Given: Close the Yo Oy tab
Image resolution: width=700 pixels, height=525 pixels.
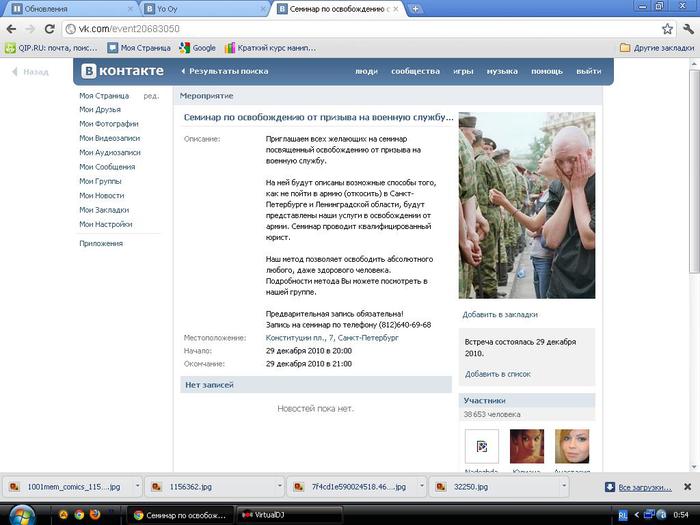Looking at the screenshot, I should tap(263, 9).
